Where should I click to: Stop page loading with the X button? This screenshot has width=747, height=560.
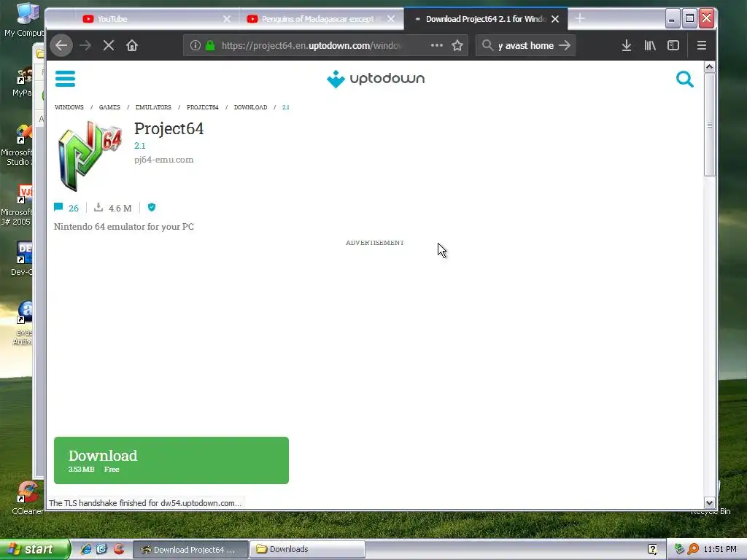tap(109, 46)
